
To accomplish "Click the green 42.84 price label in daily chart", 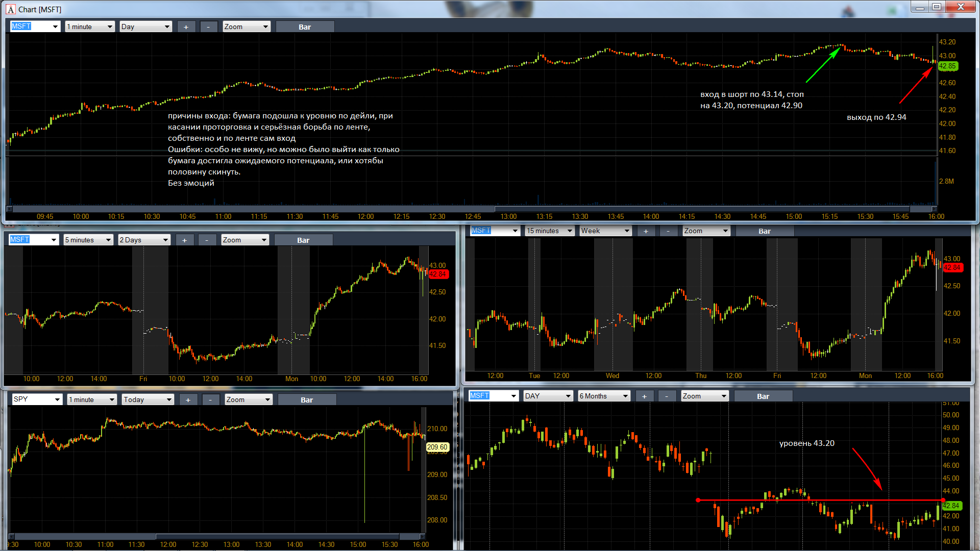I will pos(952,506).
